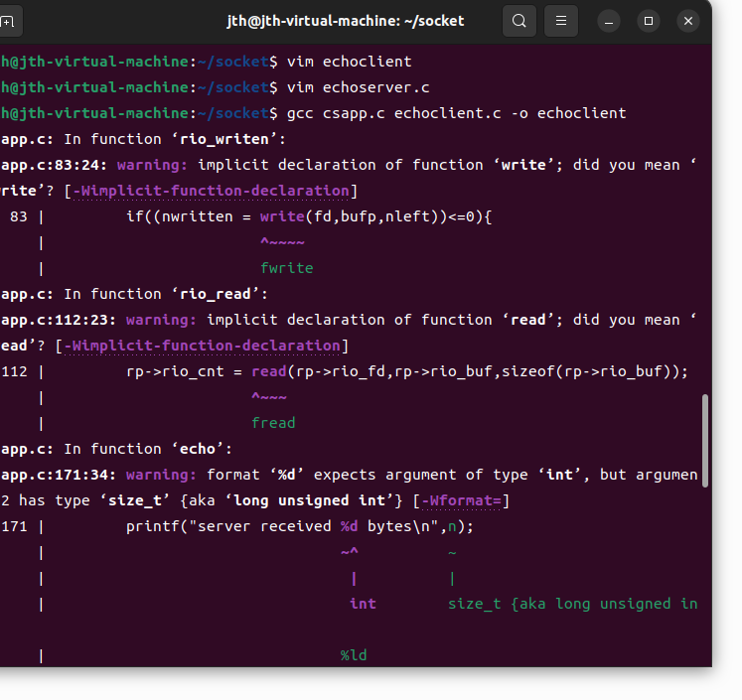Close the terminal window

click(688, 21)
